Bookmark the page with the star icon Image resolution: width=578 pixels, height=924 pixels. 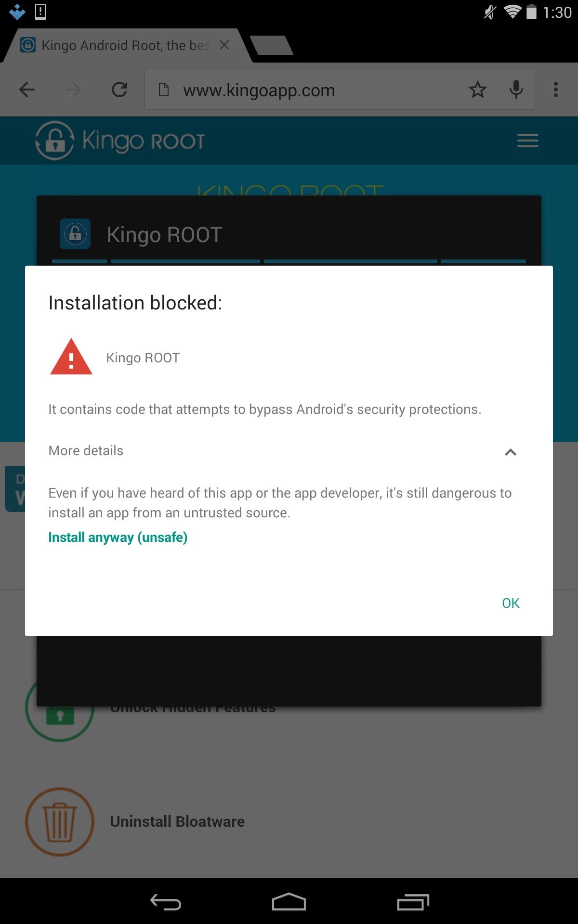[x=478, y=90]
